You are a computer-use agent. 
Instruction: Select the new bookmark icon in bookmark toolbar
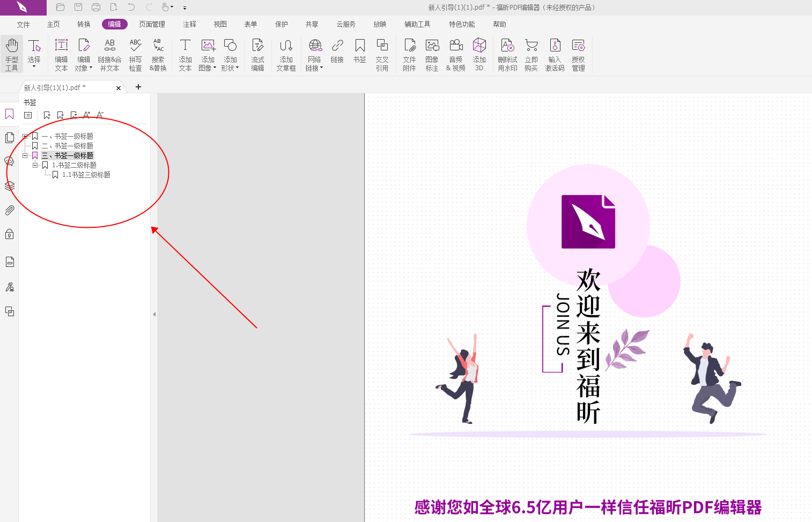[x=60, y=115]
